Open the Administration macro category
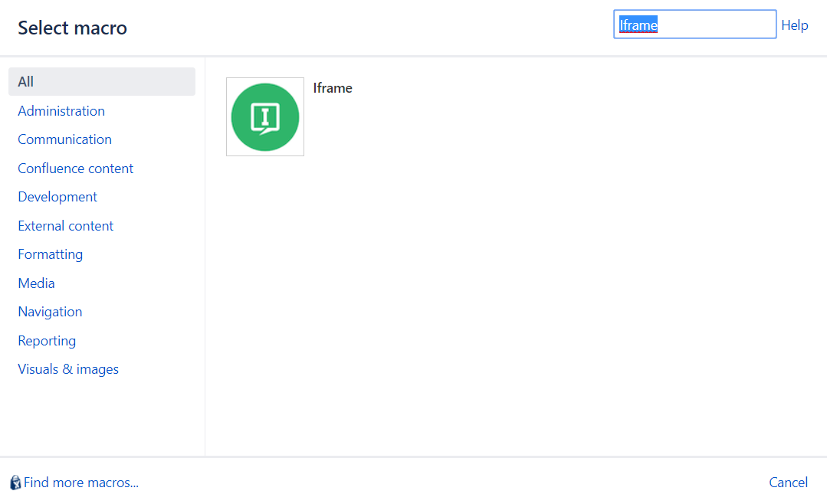Screen dimensions: 827x504 point(61,111)
